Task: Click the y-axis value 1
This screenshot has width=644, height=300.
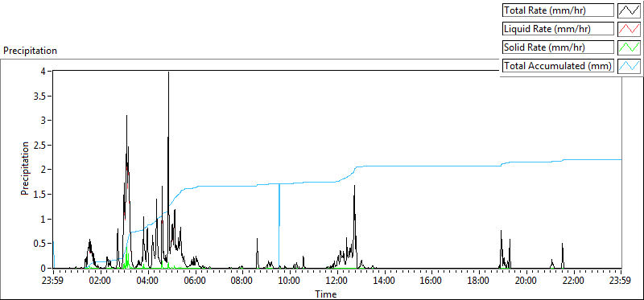Action: click(x=44, y=219)
